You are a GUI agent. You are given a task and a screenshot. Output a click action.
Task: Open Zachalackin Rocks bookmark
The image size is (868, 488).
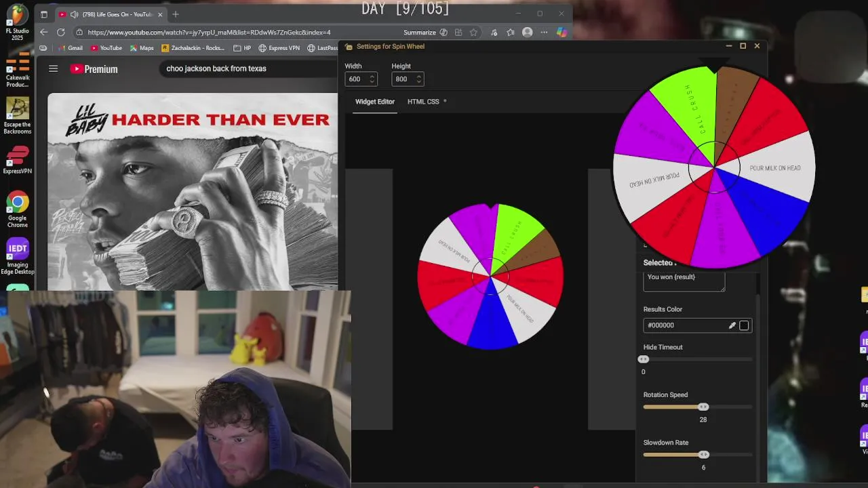coord(193,48)
